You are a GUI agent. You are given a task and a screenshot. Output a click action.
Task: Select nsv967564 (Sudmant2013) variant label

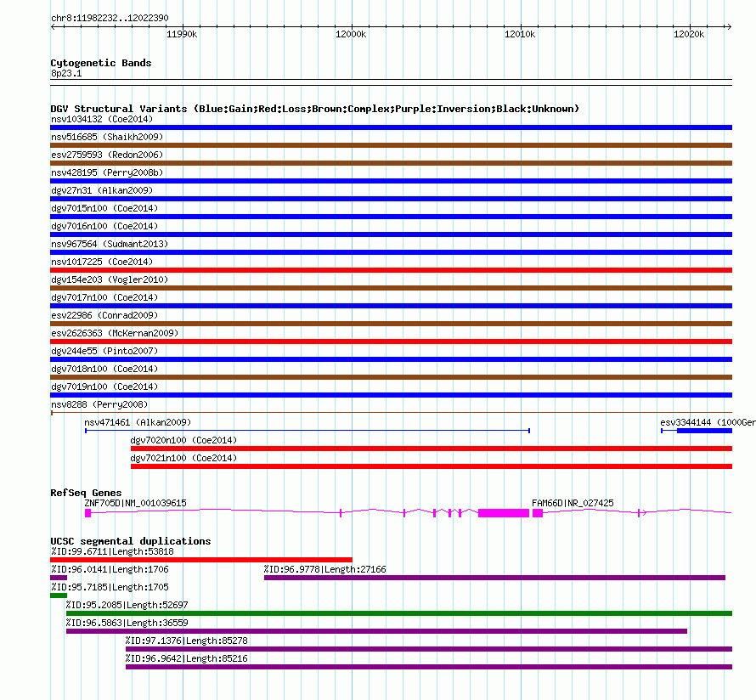coord(110,244)
